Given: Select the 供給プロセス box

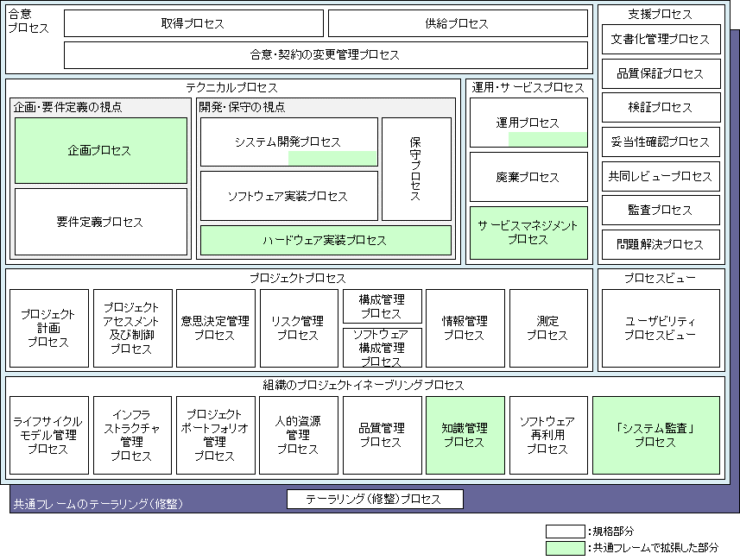Looking at the screenshot, I should pyautogui.click(x=457, y=23).
